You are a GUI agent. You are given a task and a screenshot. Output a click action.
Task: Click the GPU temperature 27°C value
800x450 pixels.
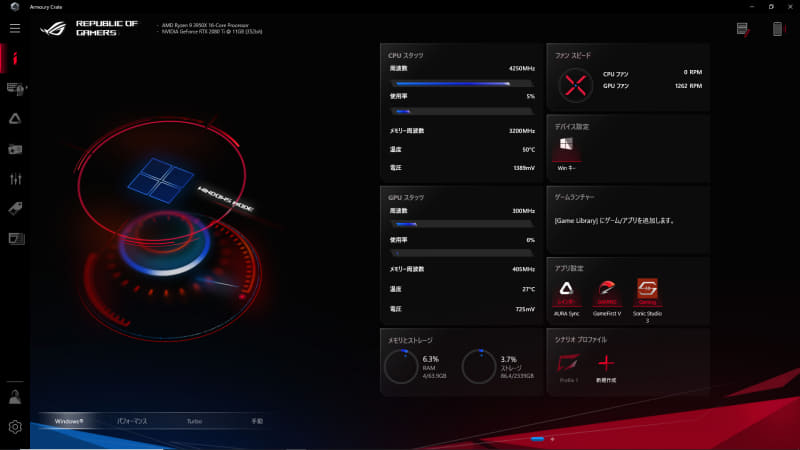coord(528,289)
